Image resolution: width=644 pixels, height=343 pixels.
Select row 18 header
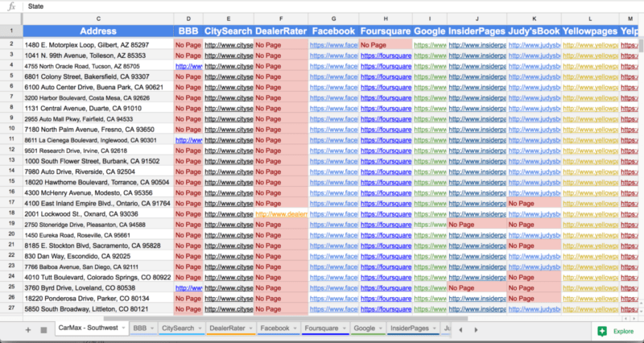[11, 213]
